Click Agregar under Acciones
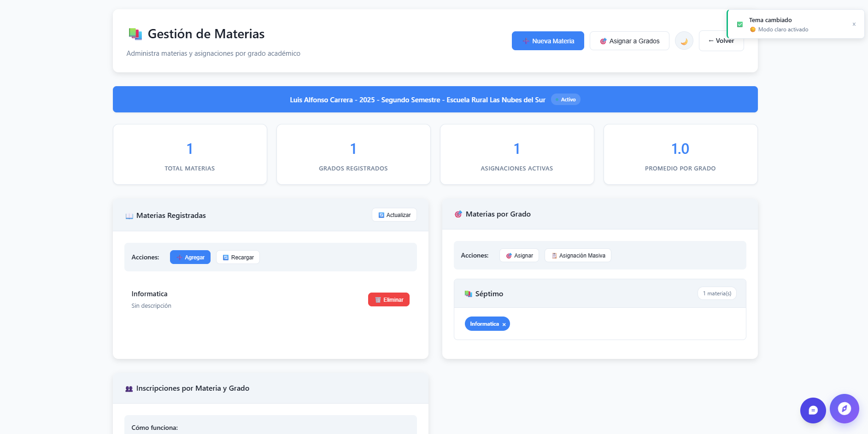 tap(190, 257)
